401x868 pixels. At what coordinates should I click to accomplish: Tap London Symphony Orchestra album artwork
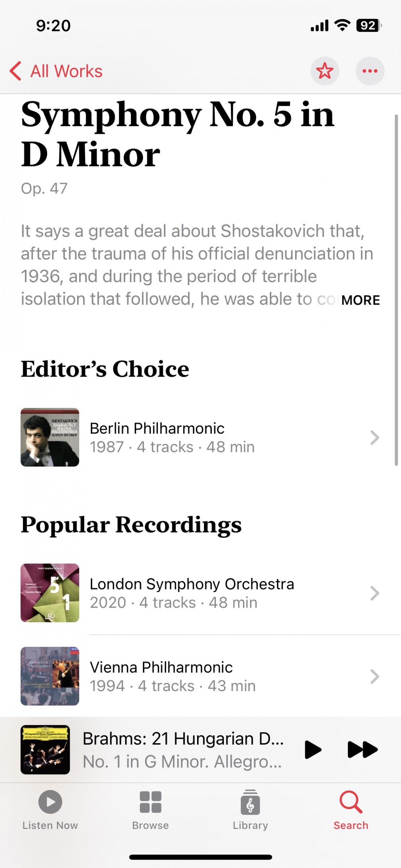click(x=50, y=593)
